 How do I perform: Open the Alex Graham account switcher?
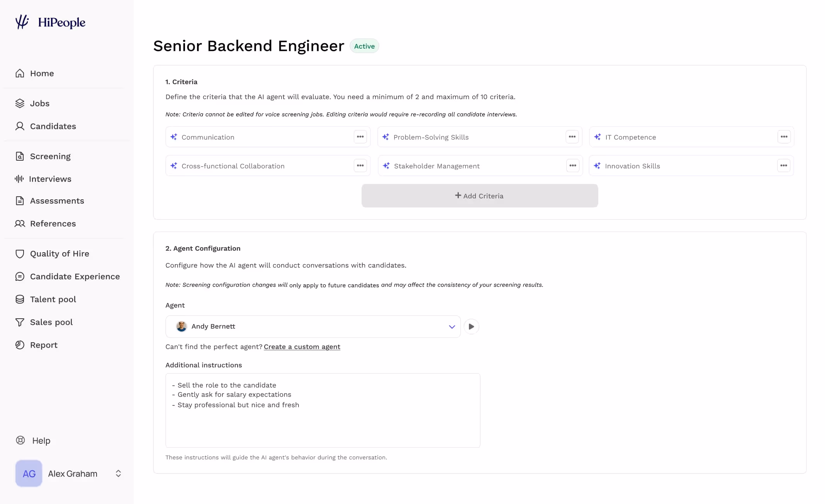118,473
